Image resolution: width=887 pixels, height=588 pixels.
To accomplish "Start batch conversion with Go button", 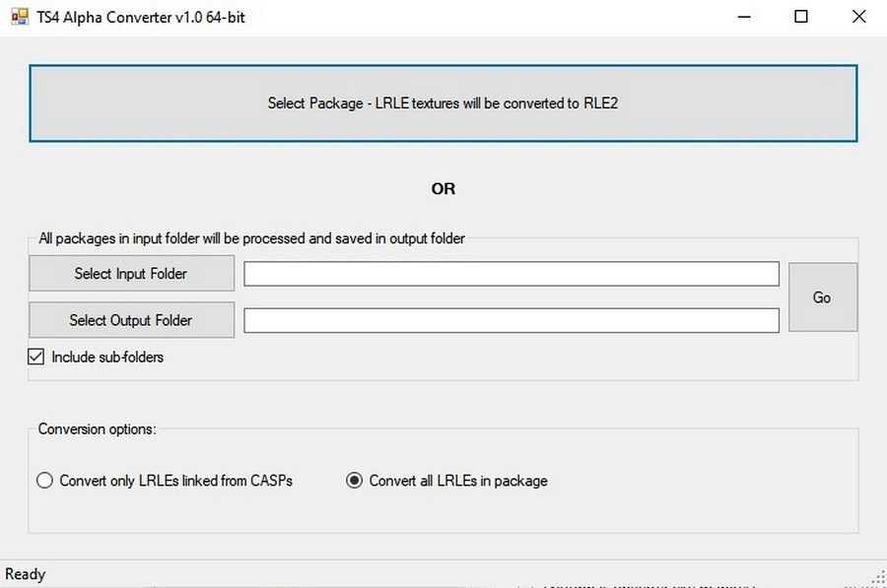I will click(823, 296).
